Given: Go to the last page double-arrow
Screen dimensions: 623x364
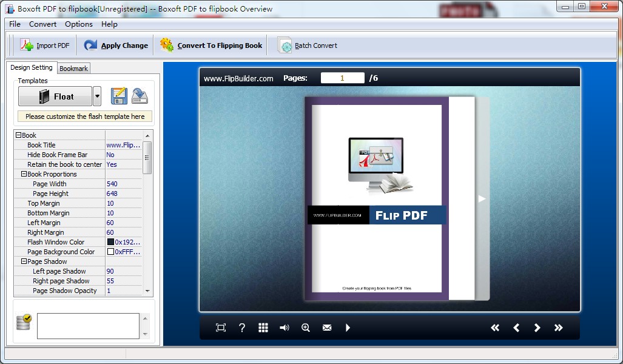Looking at the screenshot, I should (558, 328).
